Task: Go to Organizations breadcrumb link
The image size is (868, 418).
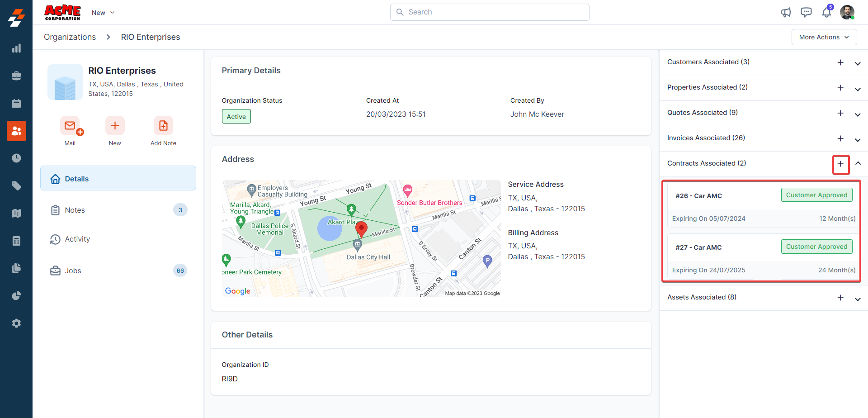Action: 70,37
